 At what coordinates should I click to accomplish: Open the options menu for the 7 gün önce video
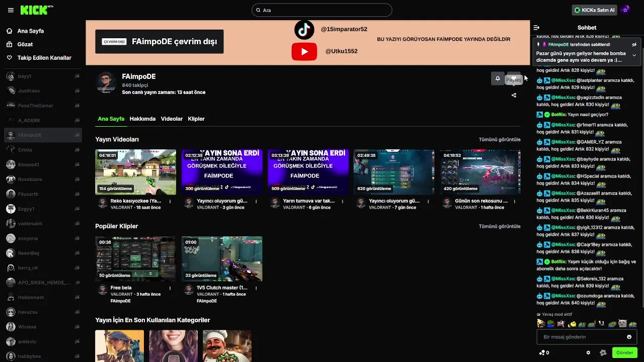coord(429,201)
